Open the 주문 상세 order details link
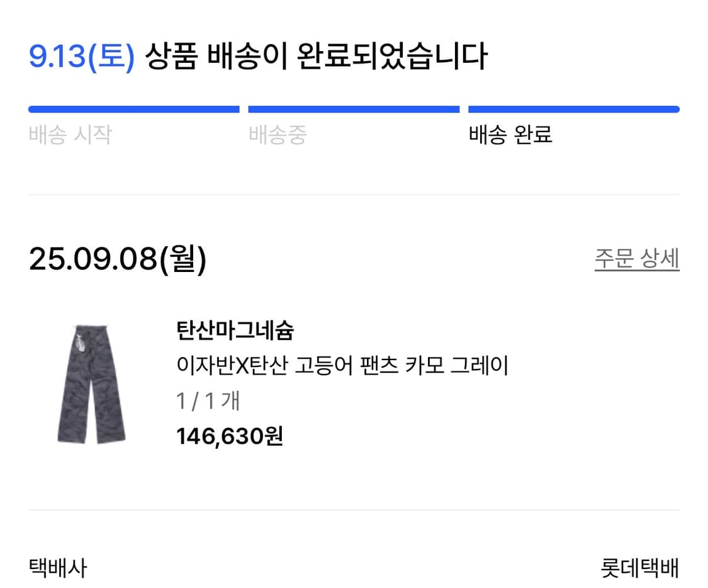The image size is (708, 588). pyautogui.click(x=636, y=257)
